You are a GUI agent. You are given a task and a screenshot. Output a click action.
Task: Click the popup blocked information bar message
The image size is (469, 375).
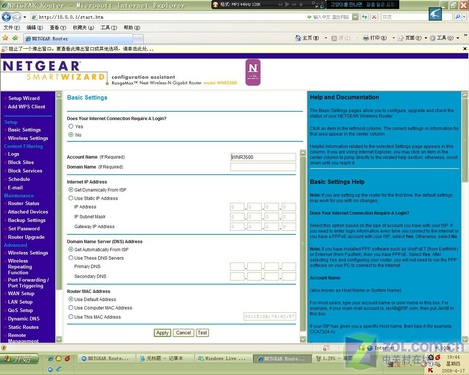[81, 49]
